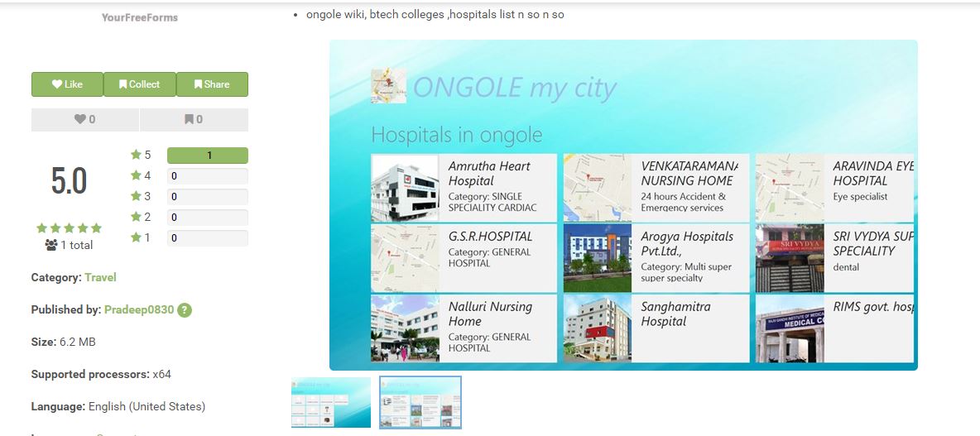Open the Arogya Hospitals Pvt. Ltd. tile

[656, 258]
